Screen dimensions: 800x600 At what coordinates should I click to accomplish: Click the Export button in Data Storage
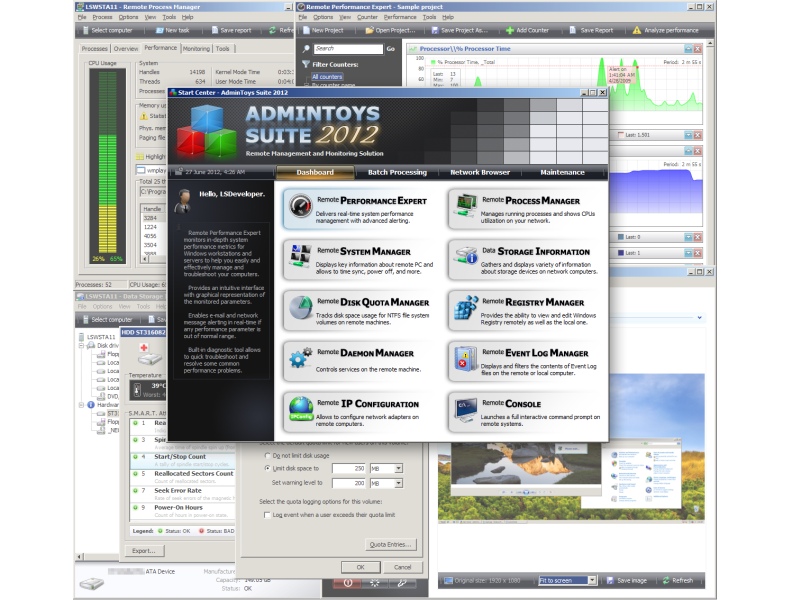[x=143, y=551]
